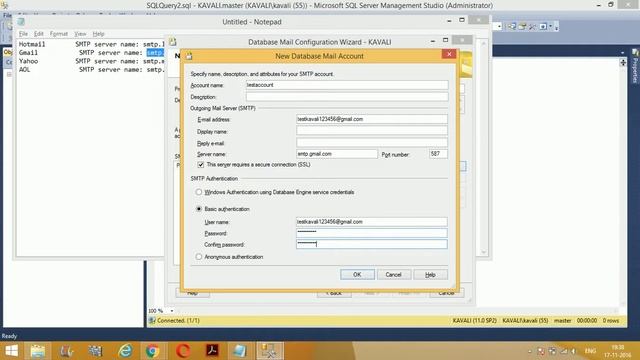Screen dimensions: 640x360
Task: Open the zoom percentage dropdown
Action: [x=172, y=311]
